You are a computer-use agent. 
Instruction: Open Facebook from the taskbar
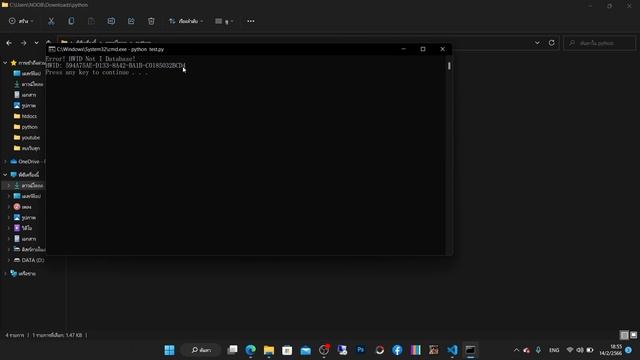pyautogui.click(x=397, y=350)
